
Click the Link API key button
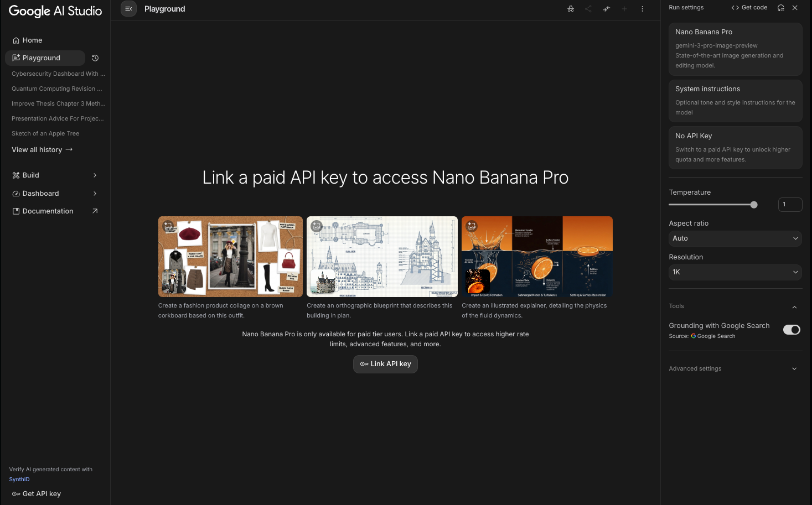(x=385, y=364)
